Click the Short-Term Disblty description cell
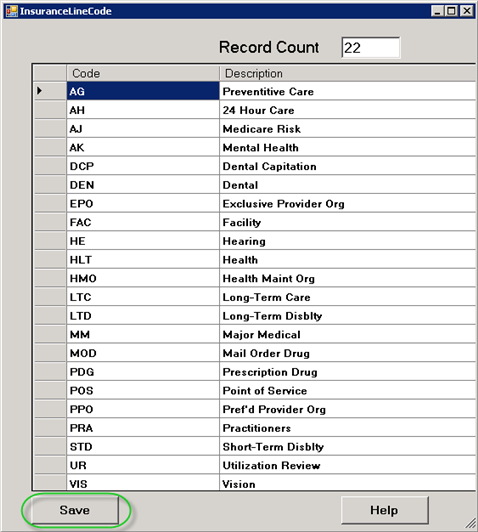 pos(348,446)
